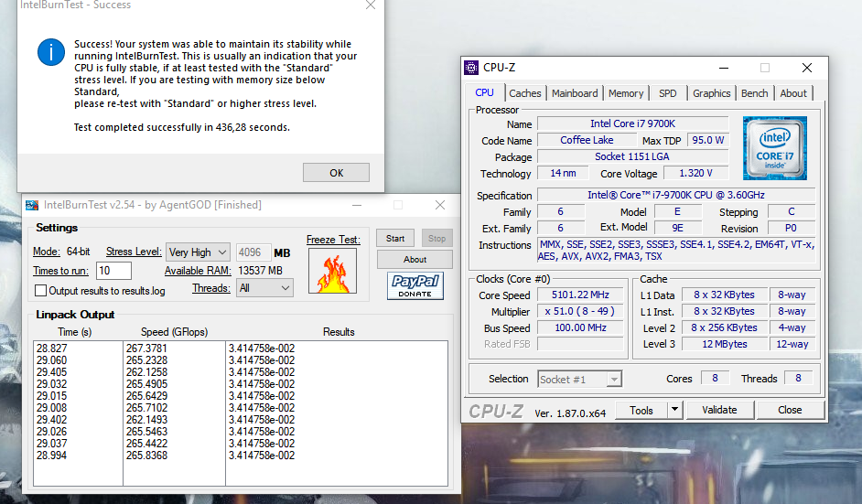This screenshot has height=504, width=862.
Task: Click the Tools button in CPU-Z
Action: [641, 410]
